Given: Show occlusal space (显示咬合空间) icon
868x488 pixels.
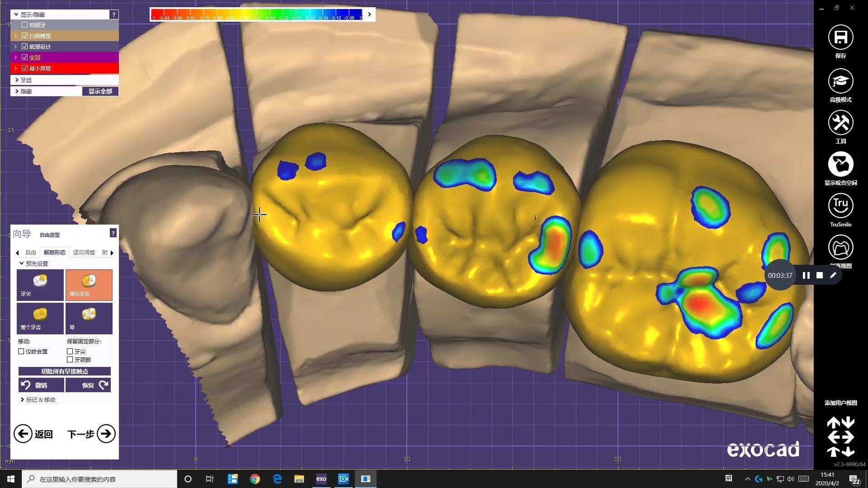Looking at the screenshot, I should [x=840, y=164].
